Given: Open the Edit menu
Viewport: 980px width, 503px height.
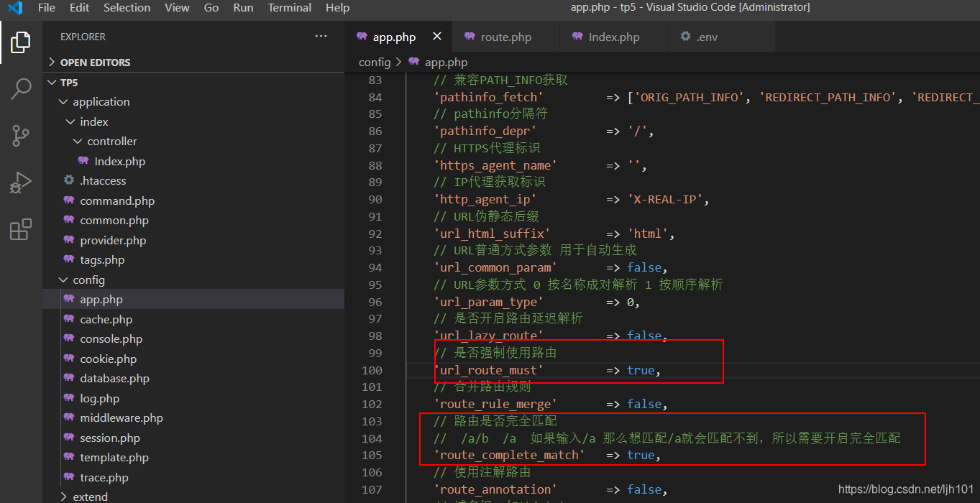Looking at the screenshot, I should tap(79, 8).
